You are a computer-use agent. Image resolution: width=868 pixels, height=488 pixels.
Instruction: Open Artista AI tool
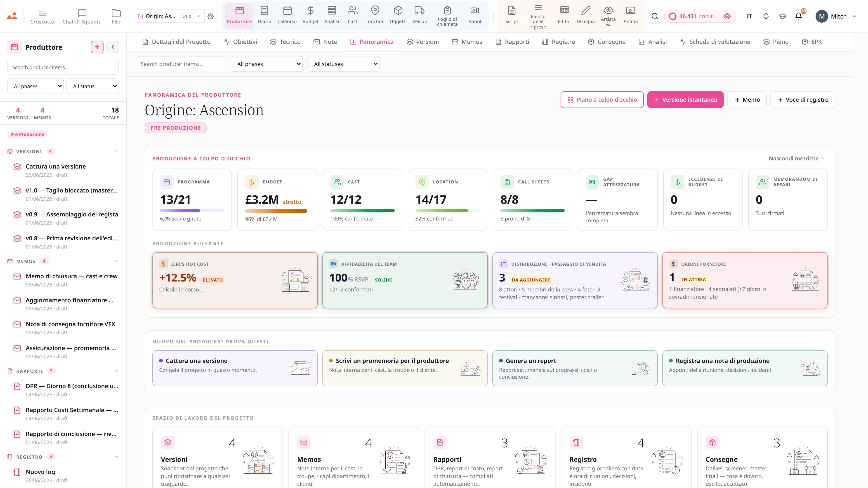pos(608,16)
